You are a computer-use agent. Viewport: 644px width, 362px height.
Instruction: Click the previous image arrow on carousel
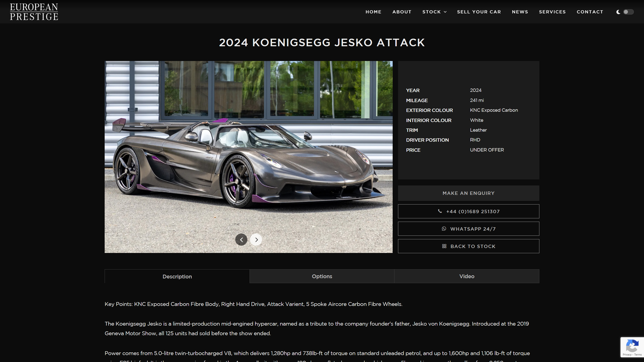pyautogui.click(x=241, y=240)
